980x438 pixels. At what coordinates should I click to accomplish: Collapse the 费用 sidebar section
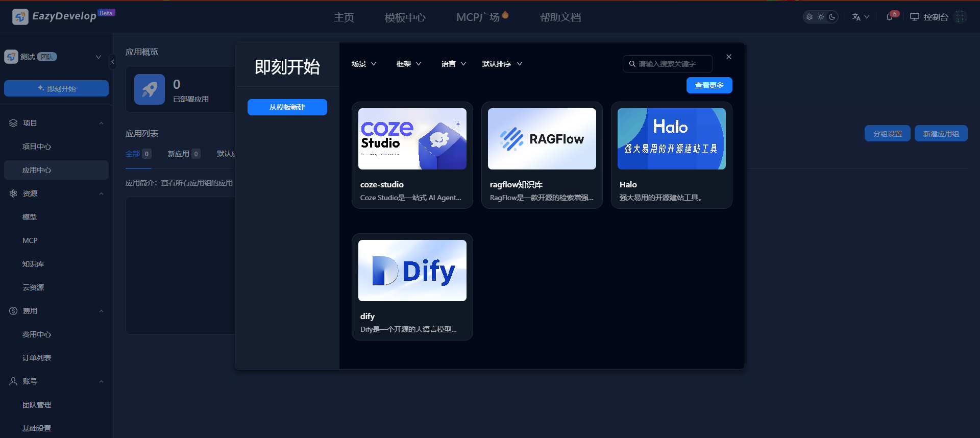(x=101, y=311)
